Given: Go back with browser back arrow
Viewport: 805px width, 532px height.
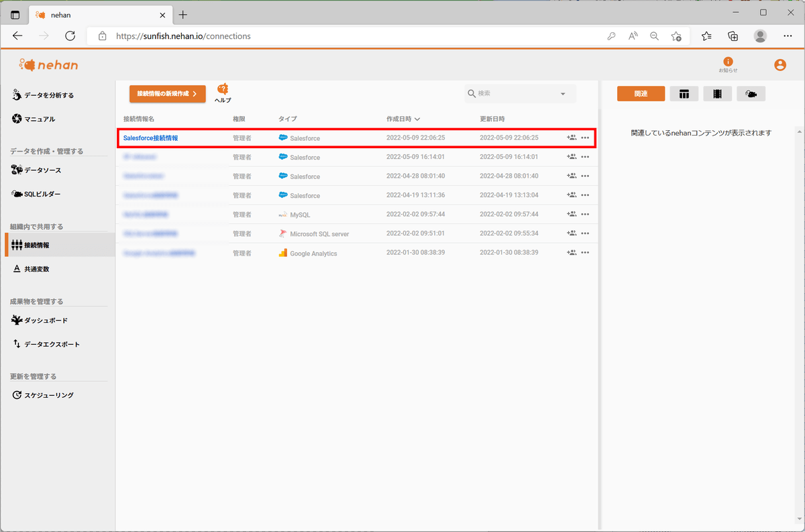Looking at the screenshot, I should coord(18,36).
